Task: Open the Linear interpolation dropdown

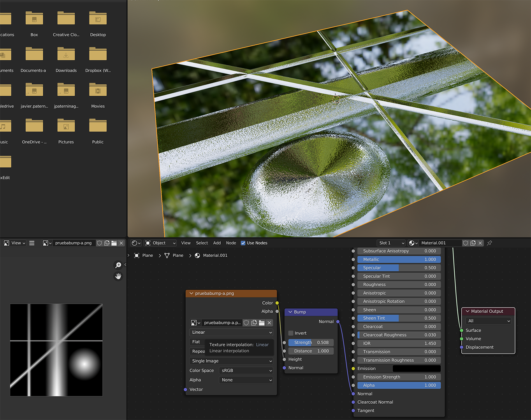Action: click(x=231, y=332)
